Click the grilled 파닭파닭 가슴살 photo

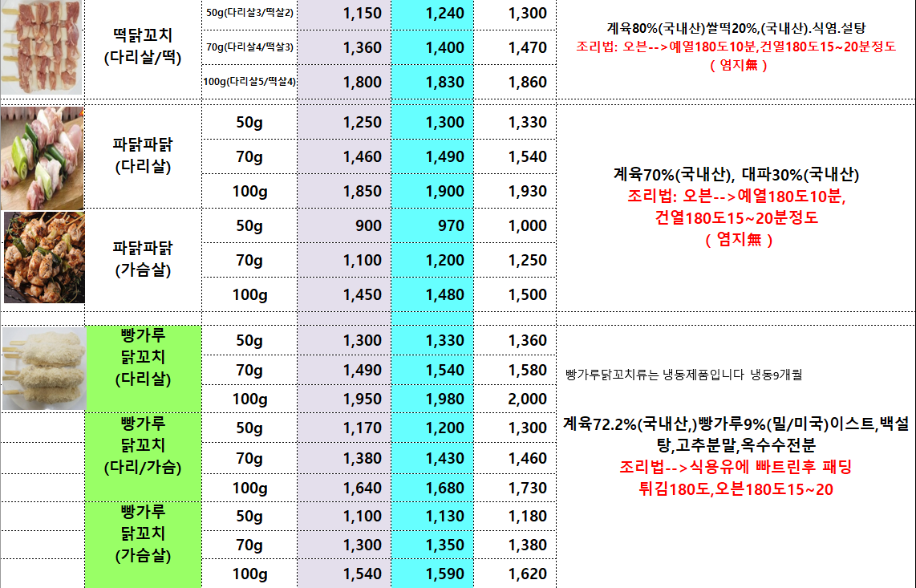pyautogui.click(x=43, y=257)
